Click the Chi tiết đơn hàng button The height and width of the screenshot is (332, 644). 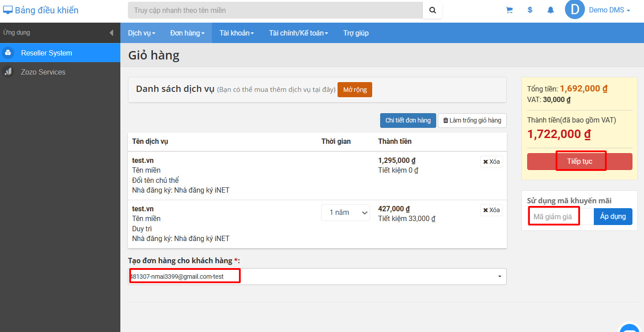click(408, 120)
